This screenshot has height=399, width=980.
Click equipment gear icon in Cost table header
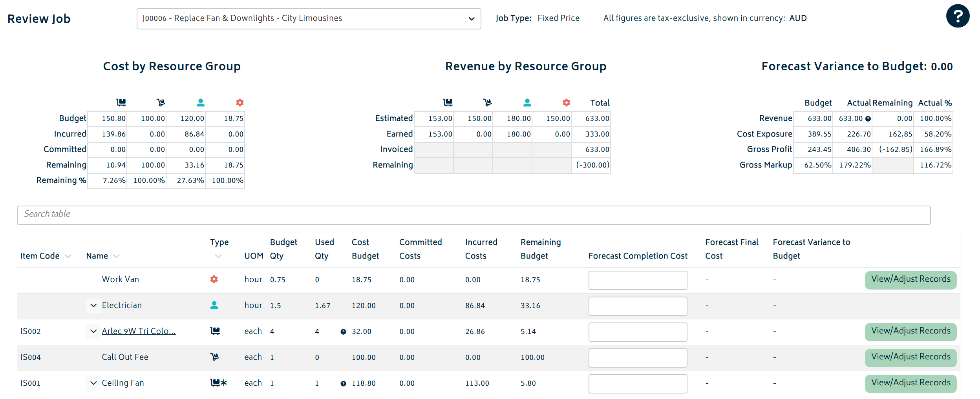240,102
